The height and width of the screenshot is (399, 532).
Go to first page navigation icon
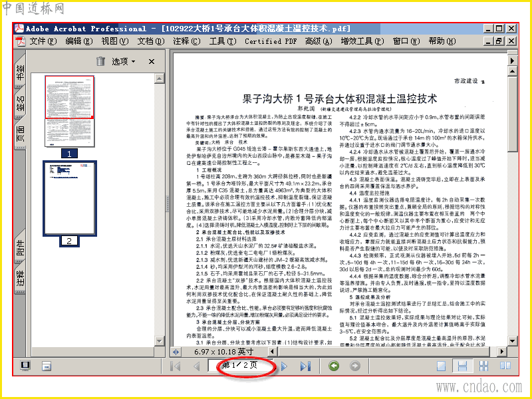click(x=175, y=366)
